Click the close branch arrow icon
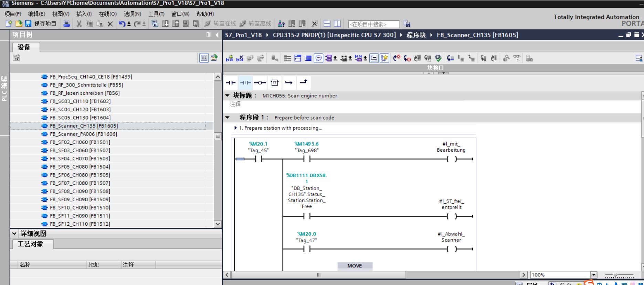 tap(303, 82)
